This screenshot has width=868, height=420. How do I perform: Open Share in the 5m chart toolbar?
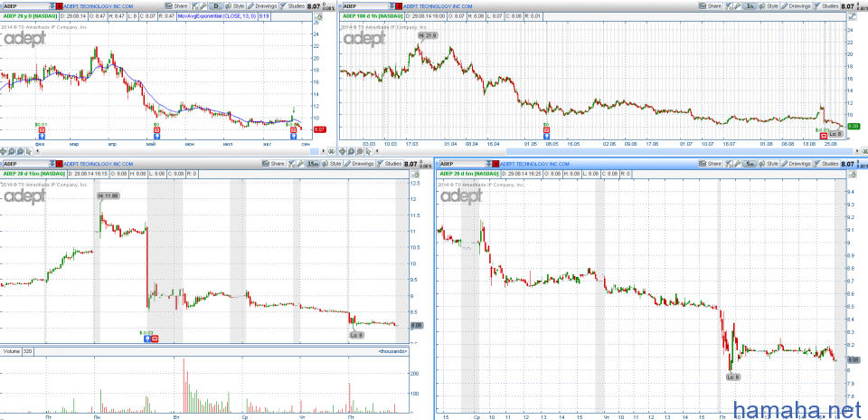[711, 164]
